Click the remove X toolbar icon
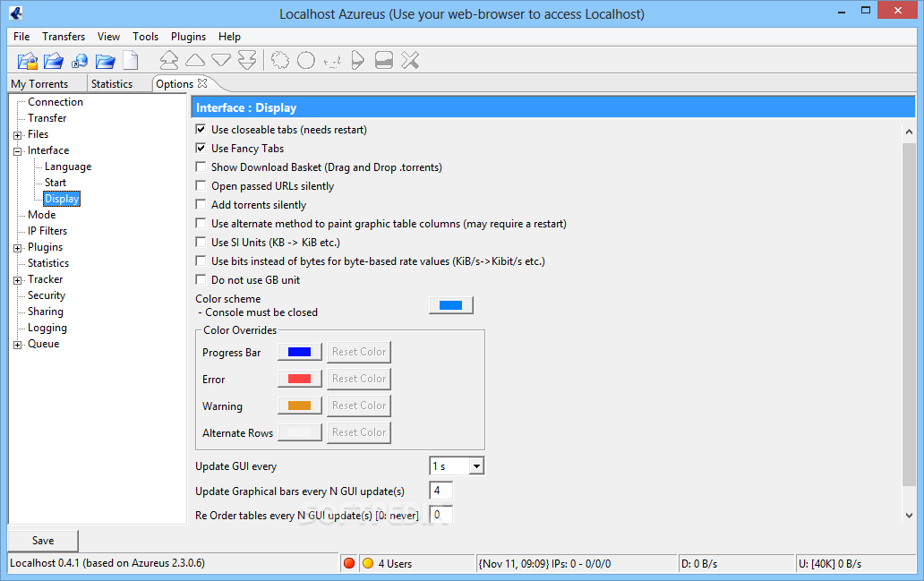This screenshot has height=581, width=924. click(x=410, y=60)
